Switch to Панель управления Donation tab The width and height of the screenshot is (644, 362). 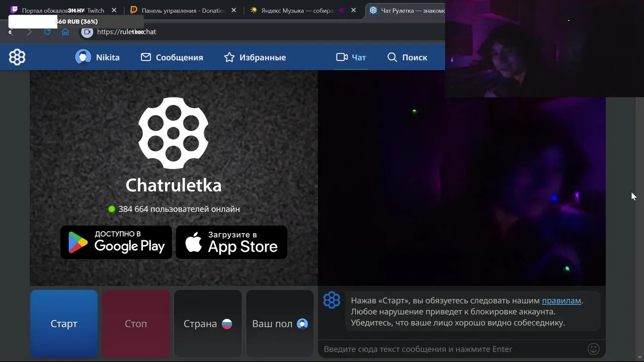point(183,10)
